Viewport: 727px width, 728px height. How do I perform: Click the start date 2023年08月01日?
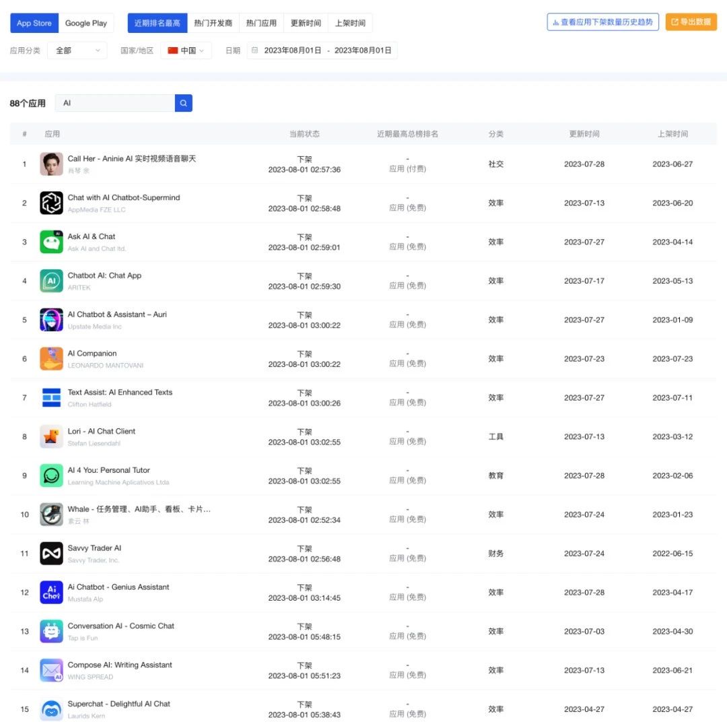point(293,50)
